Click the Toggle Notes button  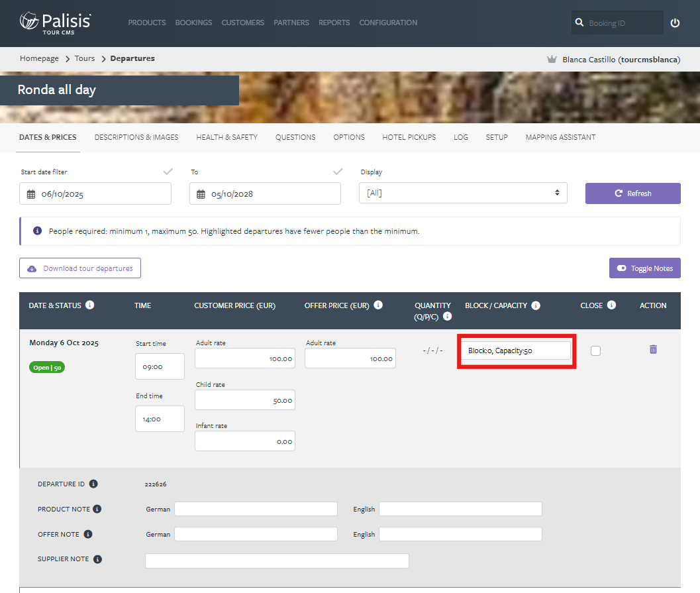point(644,268)
